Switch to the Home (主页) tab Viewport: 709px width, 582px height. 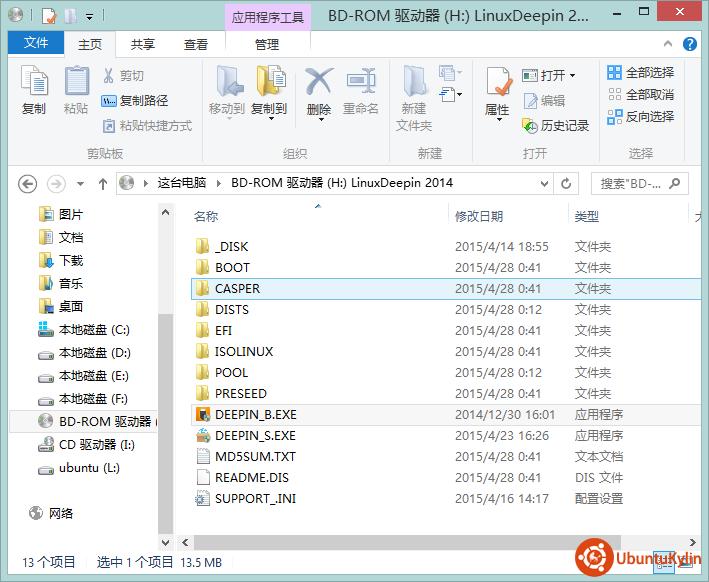coord(90,44)
